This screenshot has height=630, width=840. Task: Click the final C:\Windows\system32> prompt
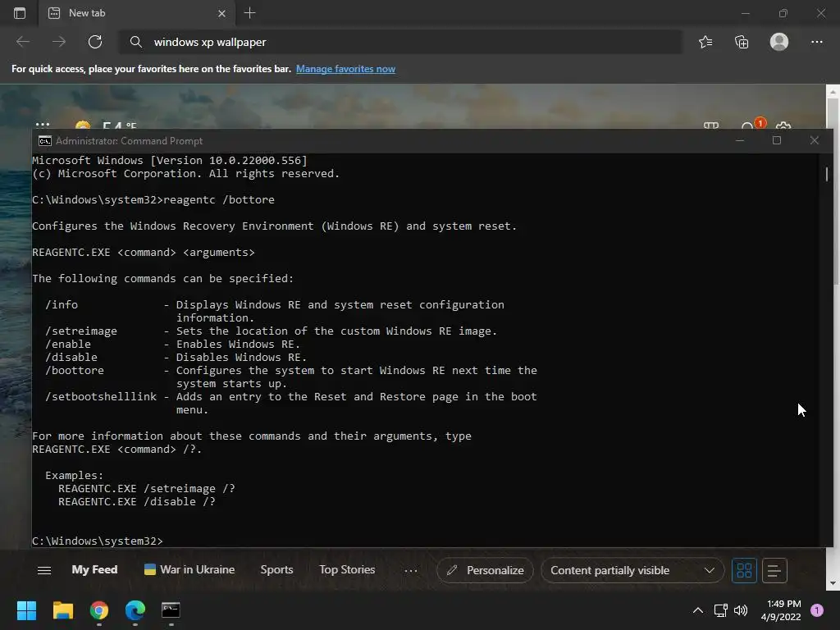[98, 541]
